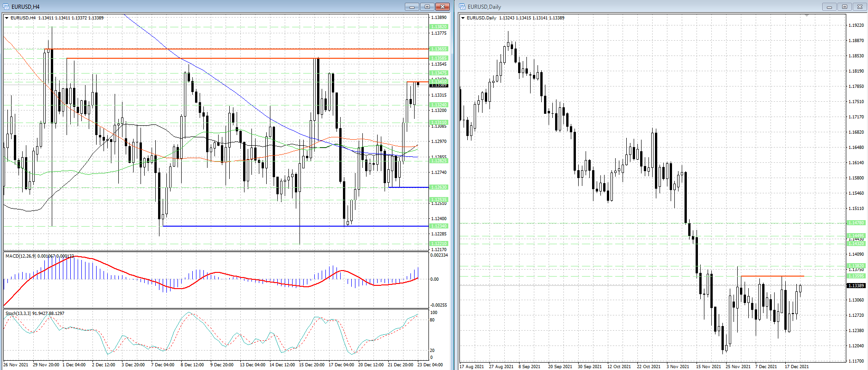This screenshot has height=370, width=868.
Task: Click the 0.002334 value on the MACD scale
Action: tap(439, 255)
